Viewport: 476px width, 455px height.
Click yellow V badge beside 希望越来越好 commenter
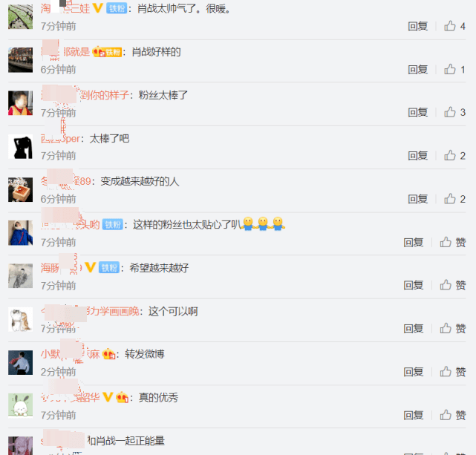(91, 267)
